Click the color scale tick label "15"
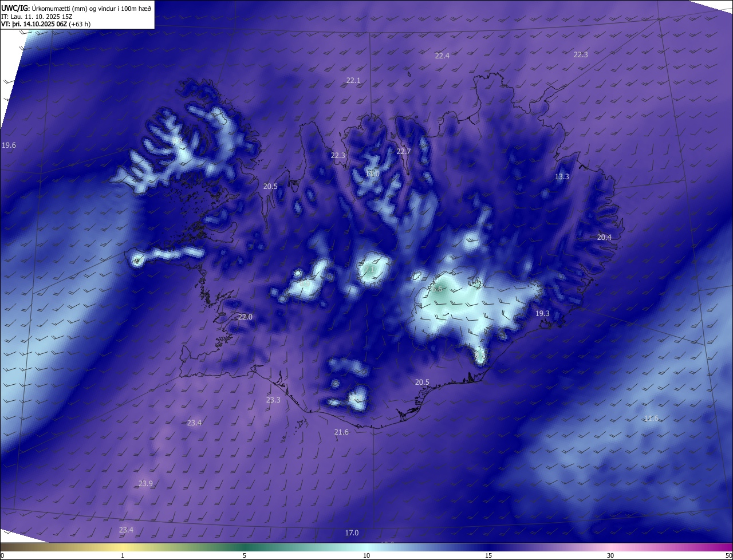Image resolution: width=733 pixels, height=560 pixels. 488,555
